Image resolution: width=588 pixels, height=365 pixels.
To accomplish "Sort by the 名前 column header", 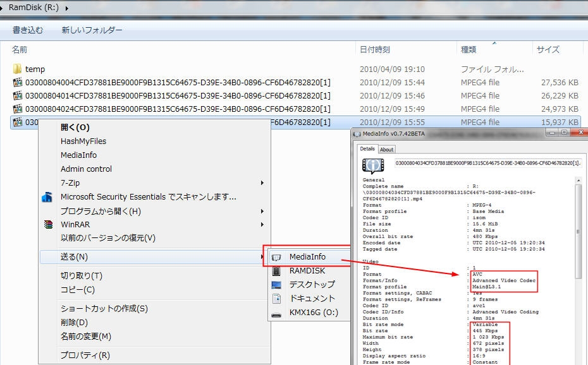I will click(20, 49).
